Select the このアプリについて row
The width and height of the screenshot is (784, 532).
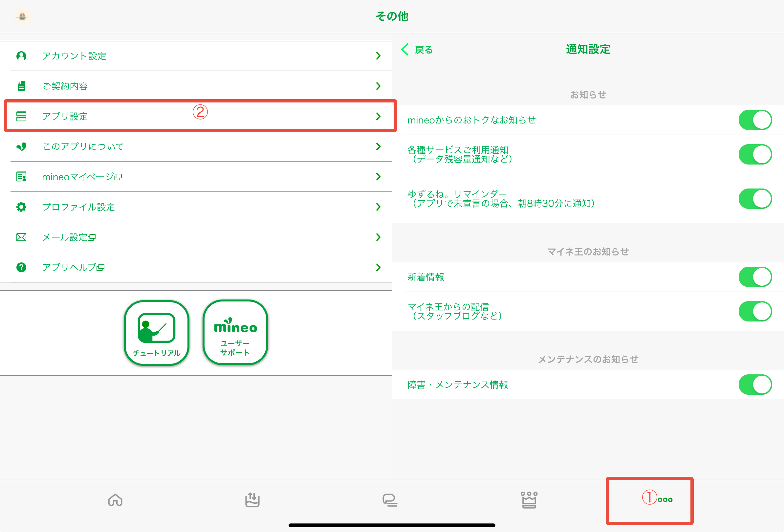[x=83, y=146]
